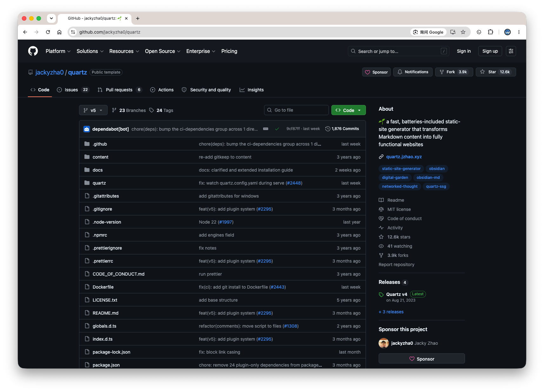Fork the repository with Fork button
Image resolution: width=544 pixels, height=392 pixels.
point(454,72)
